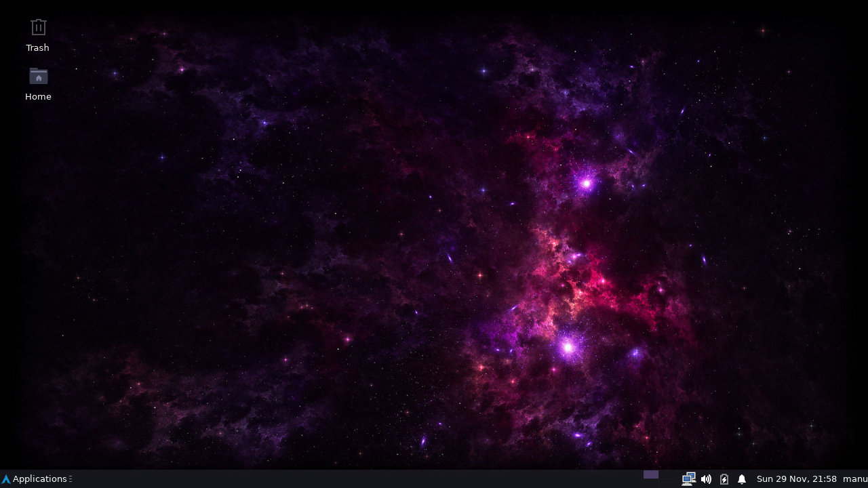Click the panel handle beside Applications
The height and width of the screenshot is (488, 868).
71,479
